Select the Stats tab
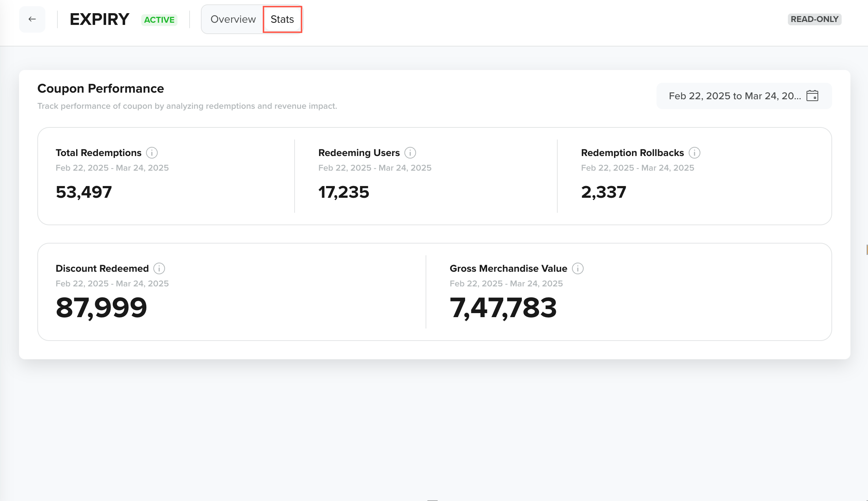 click(x=282, y=19)
